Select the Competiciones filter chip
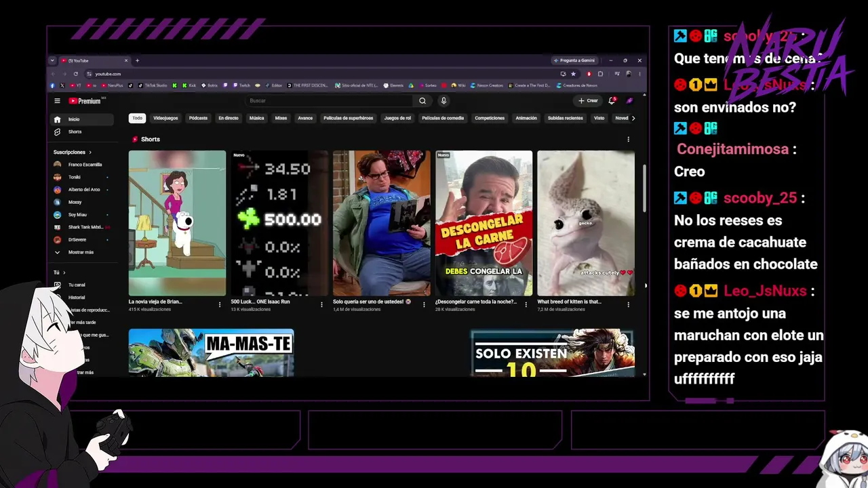 [x=490, y=118]
